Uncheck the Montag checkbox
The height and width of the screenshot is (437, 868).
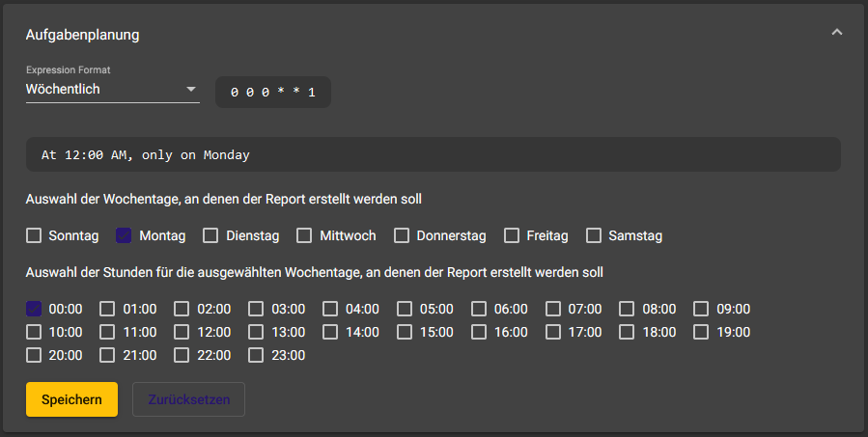[124, 235]
